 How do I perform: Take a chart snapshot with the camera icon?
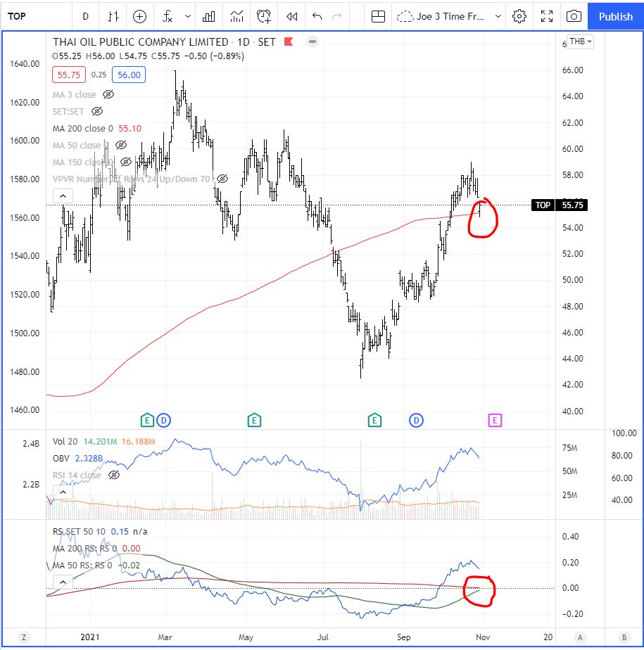(x=574, y=16)
